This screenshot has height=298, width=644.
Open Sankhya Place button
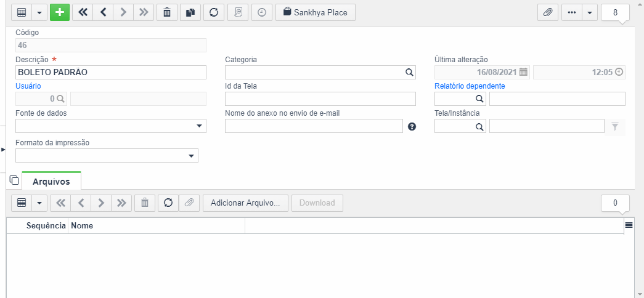(x=315, y=12)
